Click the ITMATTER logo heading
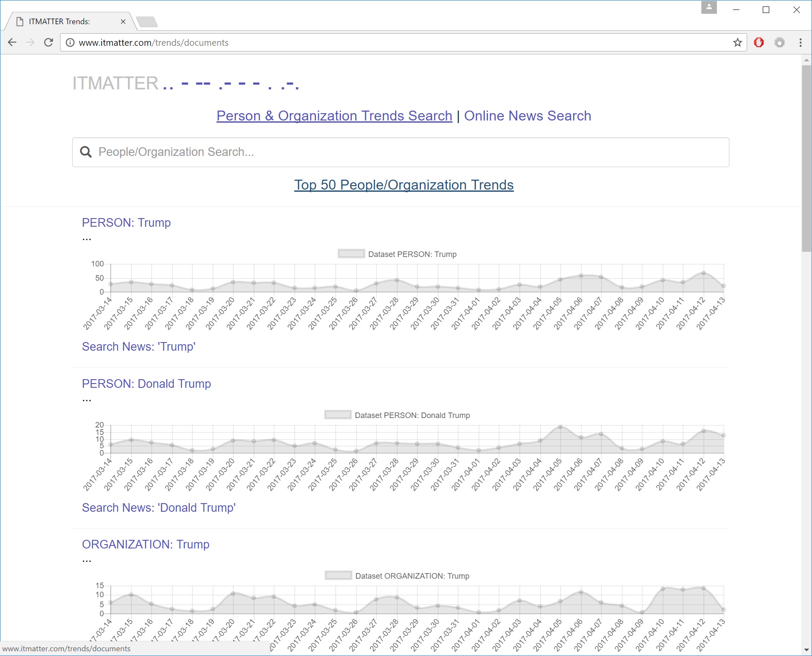The width and height of the screenshot is (812, 656). coord(115,83)
